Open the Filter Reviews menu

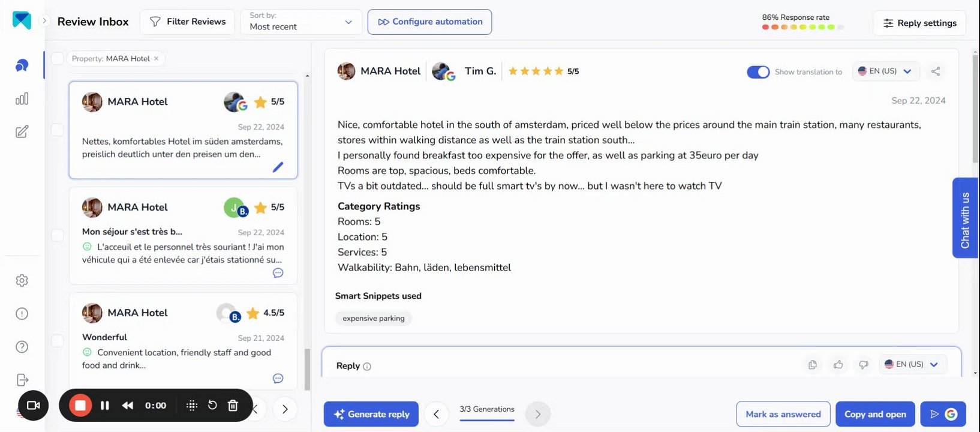coord(188,22)
